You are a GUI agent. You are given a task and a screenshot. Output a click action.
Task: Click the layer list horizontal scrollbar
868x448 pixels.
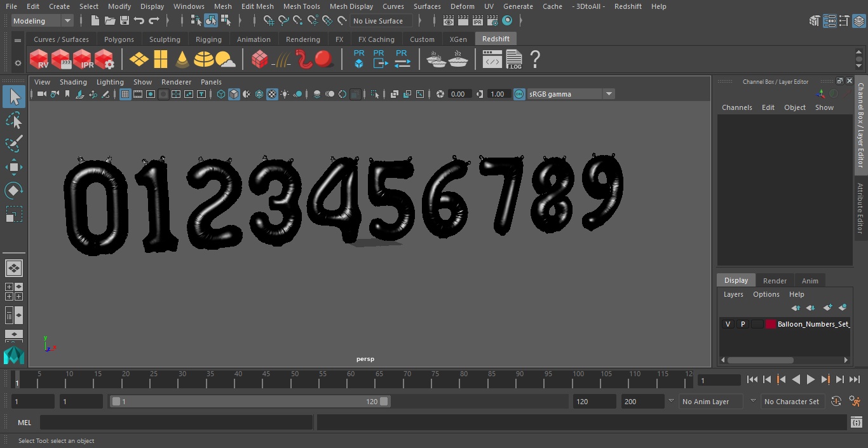(761, 360)
